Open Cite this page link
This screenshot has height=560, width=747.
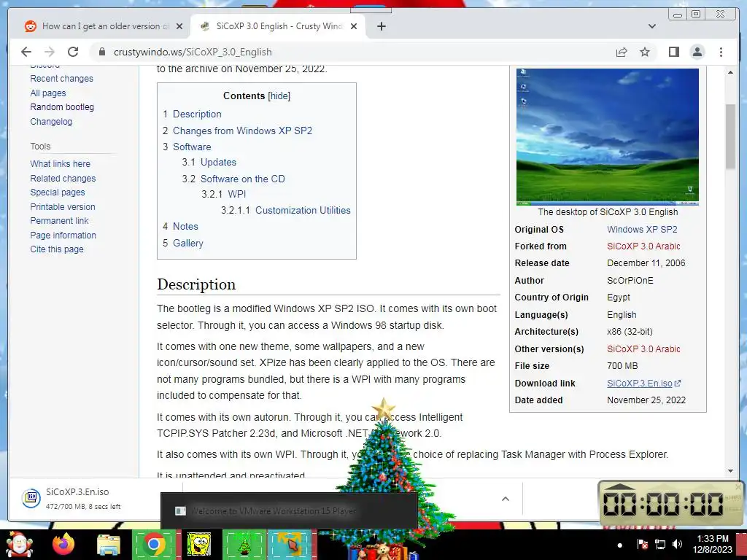tap(57, 249)
